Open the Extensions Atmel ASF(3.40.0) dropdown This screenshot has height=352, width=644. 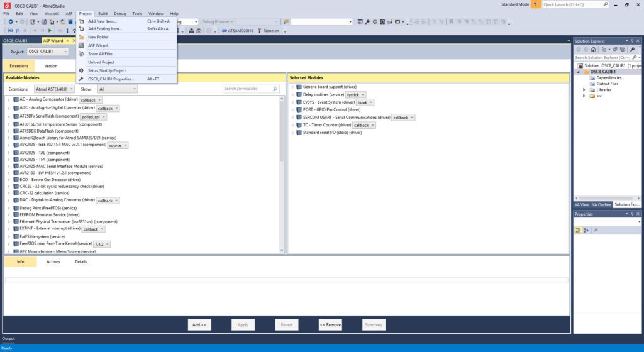pos(54,89)
